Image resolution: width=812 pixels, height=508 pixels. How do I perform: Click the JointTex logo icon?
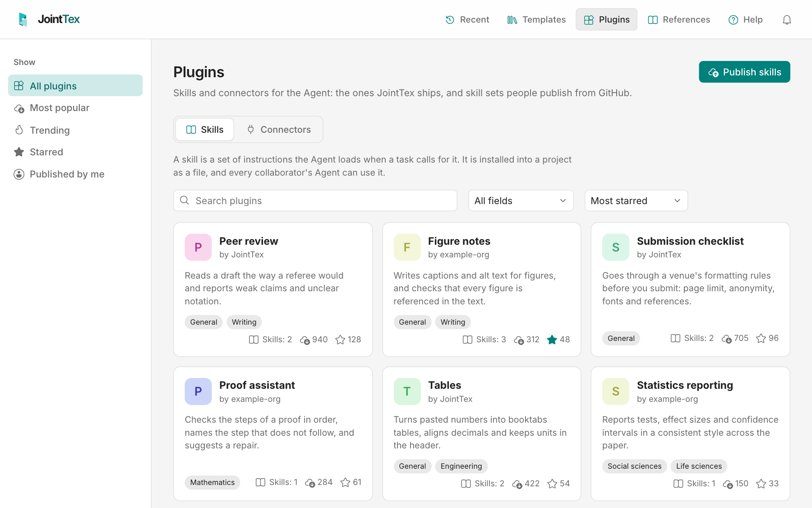point(23,19)
